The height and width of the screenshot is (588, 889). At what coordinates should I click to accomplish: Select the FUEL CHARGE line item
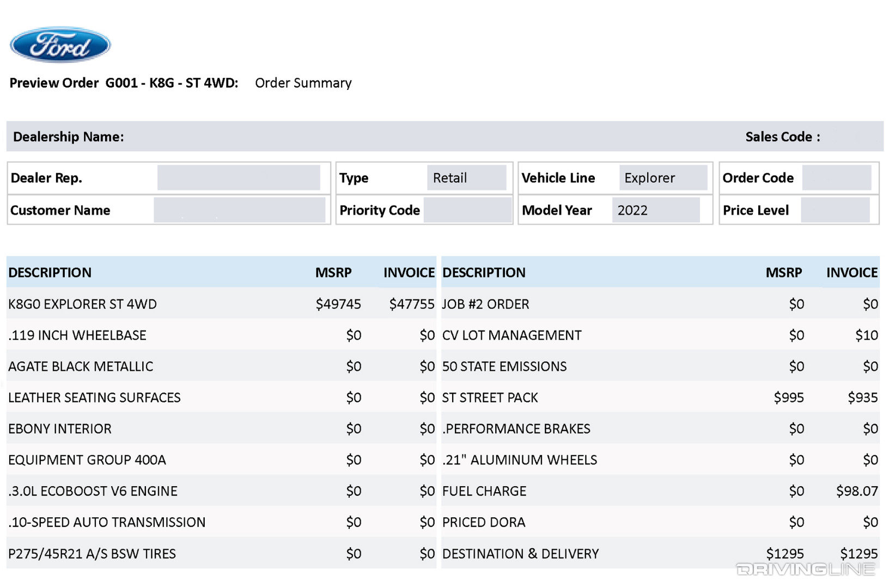pos(484,491)
